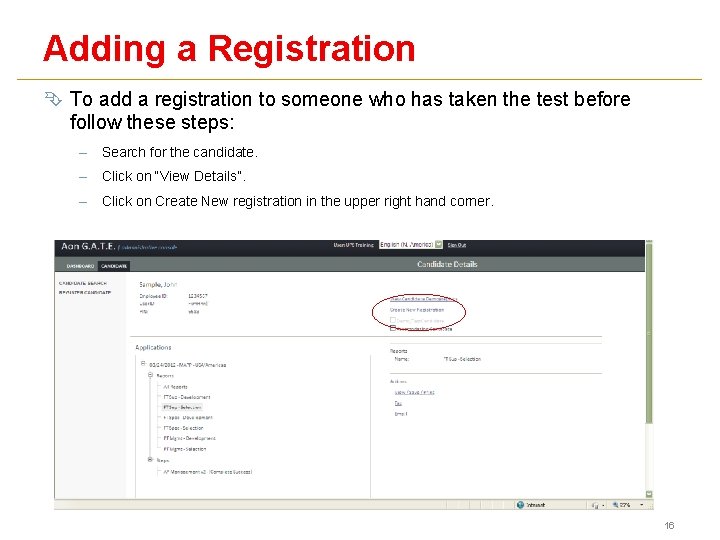
Task: Open the zoom level dropdown arrow in status bar
Action: (x=641, y=505)
